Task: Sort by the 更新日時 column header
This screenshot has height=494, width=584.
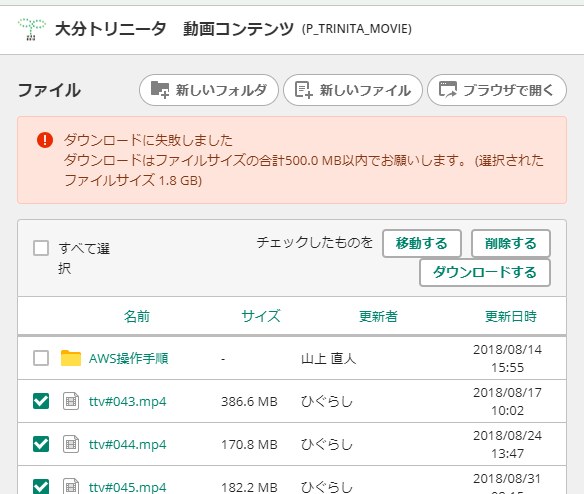Action: pos(511,316)
